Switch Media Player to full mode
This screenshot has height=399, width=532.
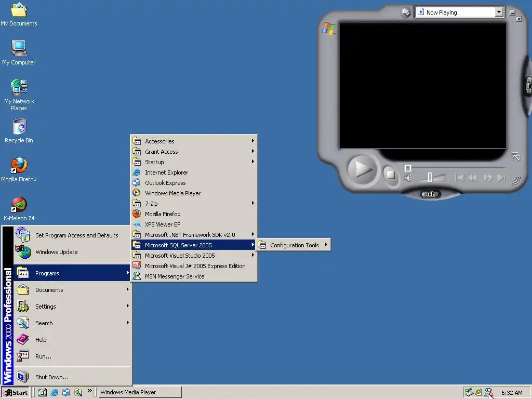516,156
